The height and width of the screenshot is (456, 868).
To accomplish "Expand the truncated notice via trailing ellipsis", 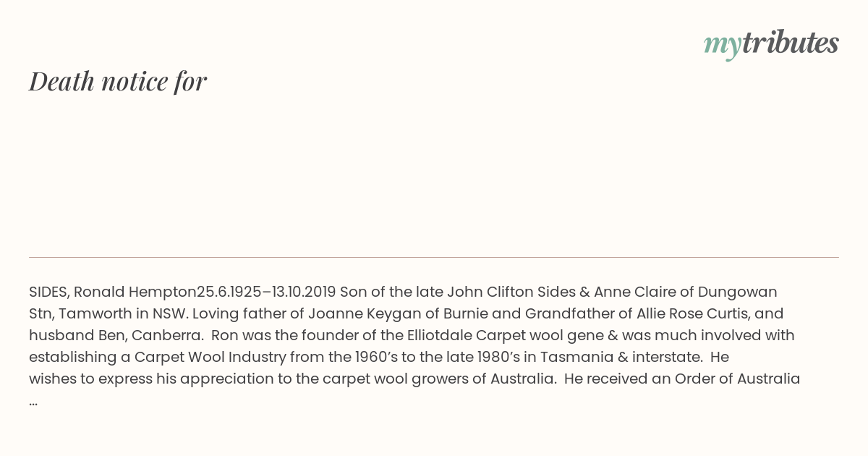I will point(33,400).
